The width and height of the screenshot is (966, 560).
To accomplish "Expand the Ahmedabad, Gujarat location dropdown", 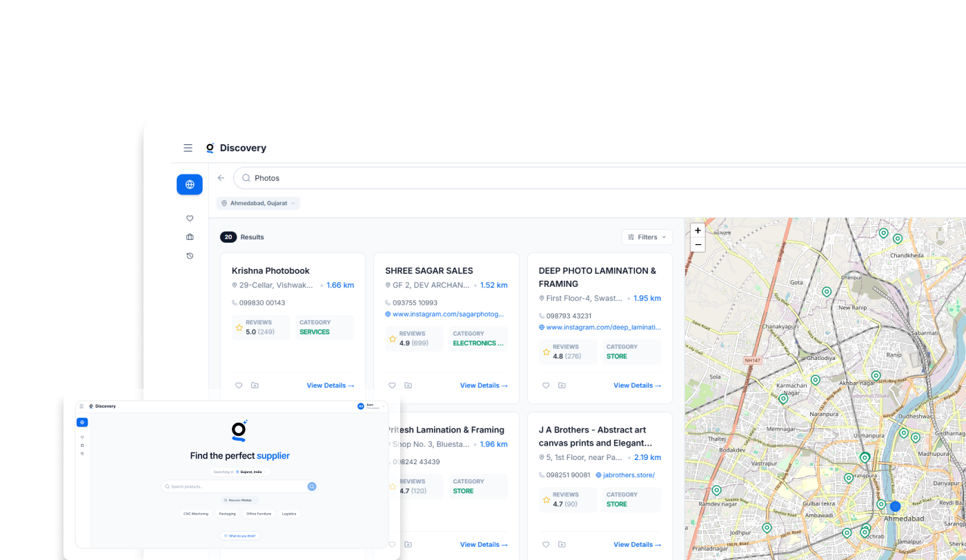I will point(258,203).
